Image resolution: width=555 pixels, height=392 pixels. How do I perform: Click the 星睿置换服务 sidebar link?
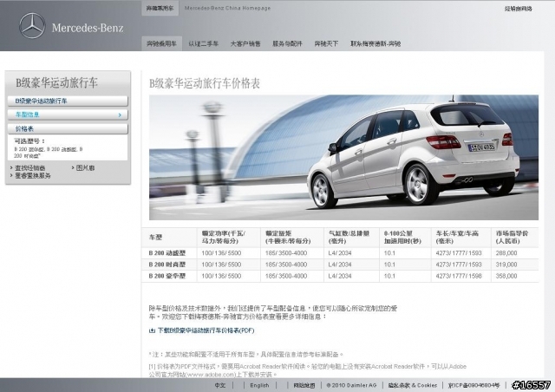pos(33,176)
